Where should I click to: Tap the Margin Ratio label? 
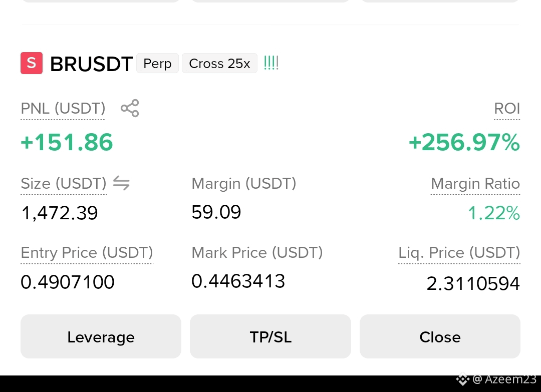coord(475,183)
